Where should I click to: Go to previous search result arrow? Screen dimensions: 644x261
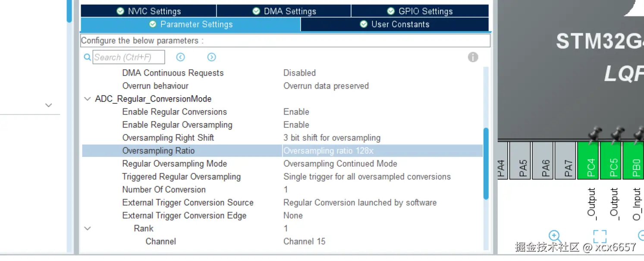click(x=180, y=57)
